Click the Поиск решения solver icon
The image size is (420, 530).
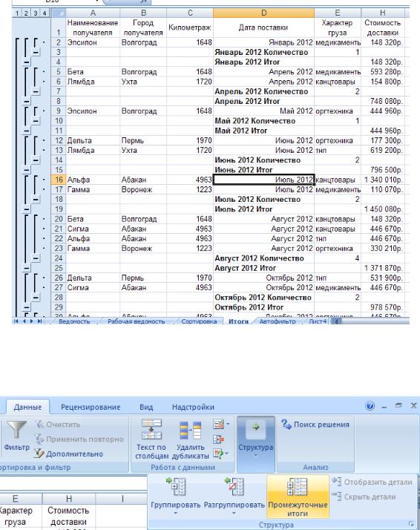pyautogui.click(x=286, y=424)
